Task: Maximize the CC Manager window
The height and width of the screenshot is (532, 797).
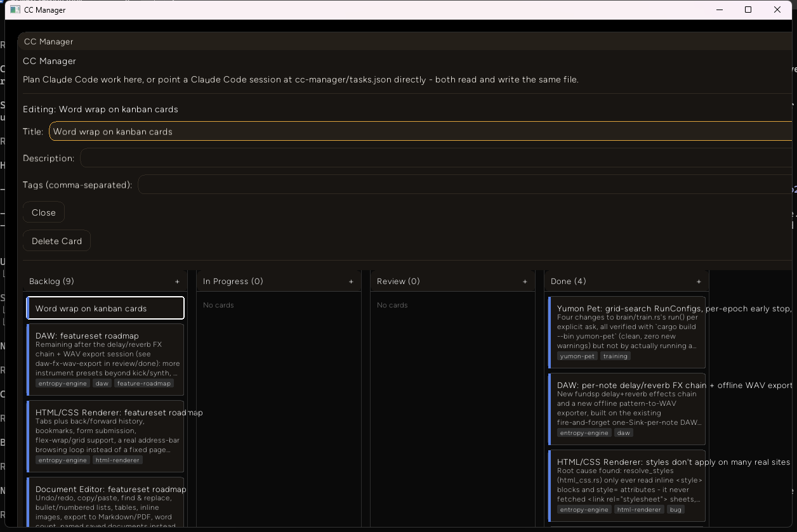Action: click(748, 10)
